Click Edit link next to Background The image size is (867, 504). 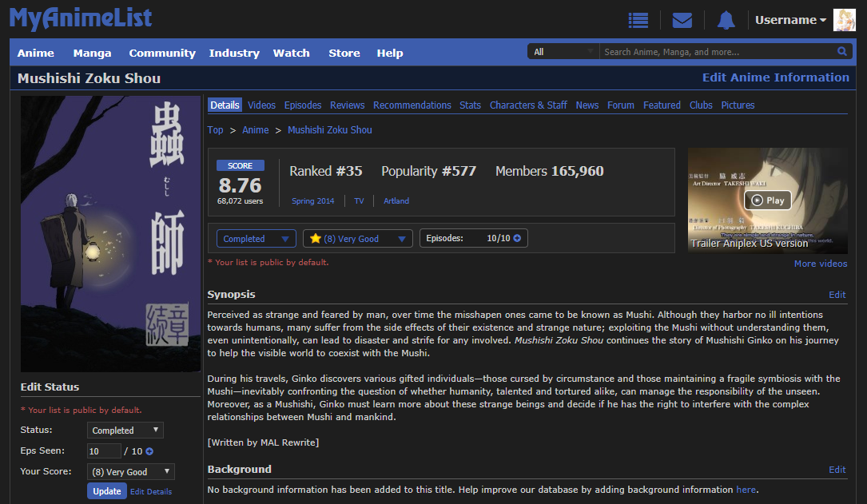(x=837, y=469)
